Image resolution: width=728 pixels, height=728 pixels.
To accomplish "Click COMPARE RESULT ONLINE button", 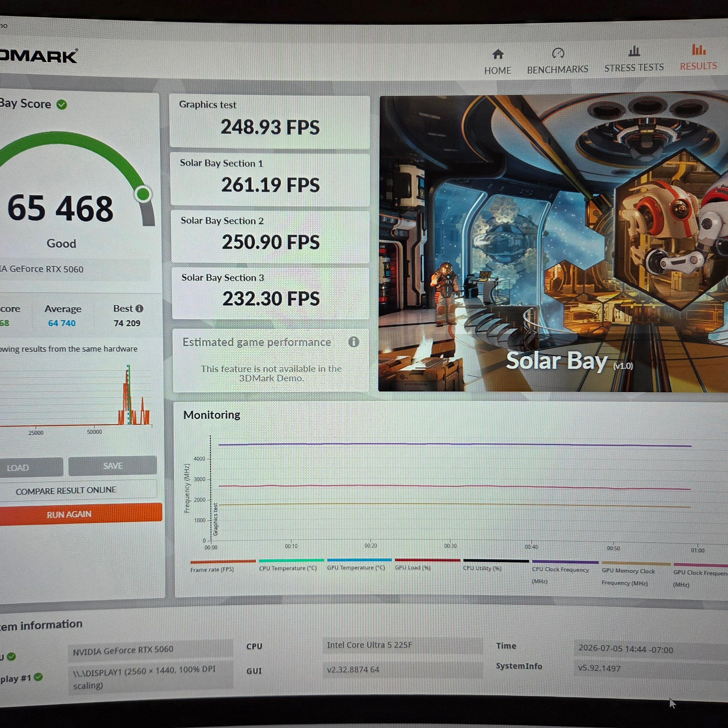I will 78,489.
